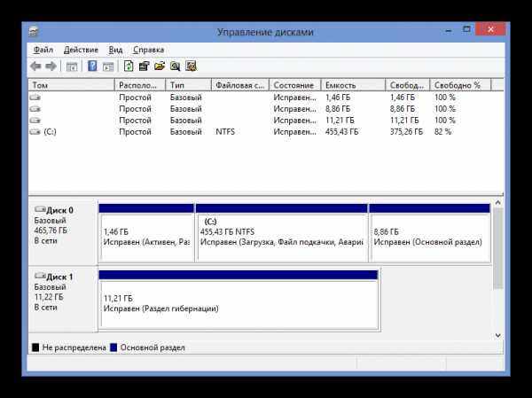532x398 pixels.
Task: Open the Вид menu
Action: coord(115,50)
